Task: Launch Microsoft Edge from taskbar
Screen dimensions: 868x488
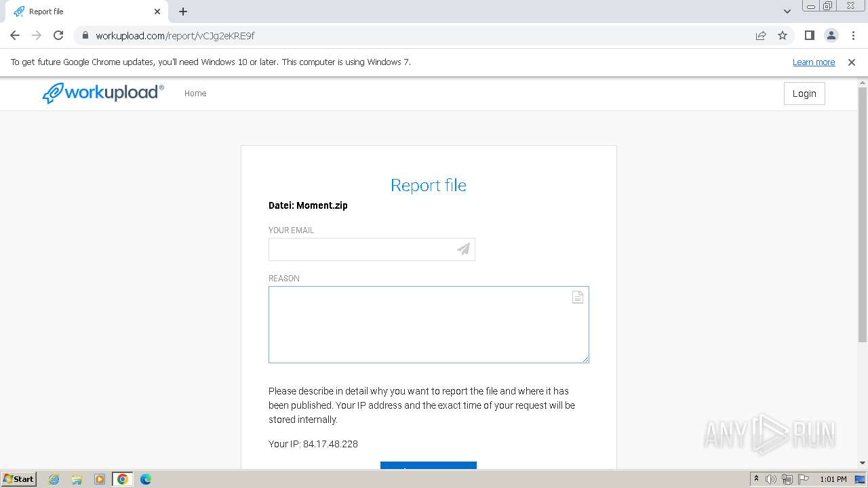Action: point(146,479)
